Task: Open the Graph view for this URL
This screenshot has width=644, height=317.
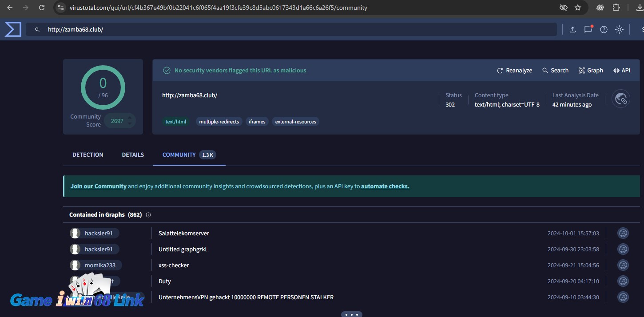Action: (591, 70)
